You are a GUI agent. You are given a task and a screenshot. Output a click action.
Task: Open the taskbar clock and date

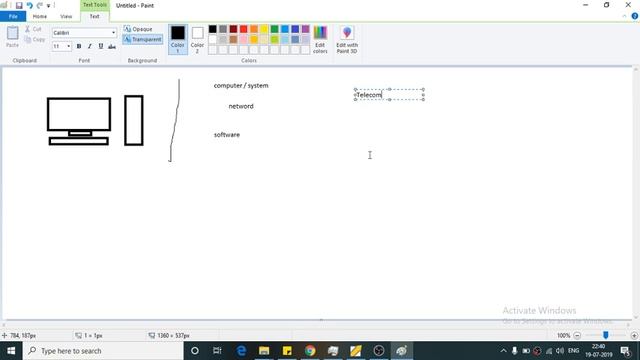598,351
